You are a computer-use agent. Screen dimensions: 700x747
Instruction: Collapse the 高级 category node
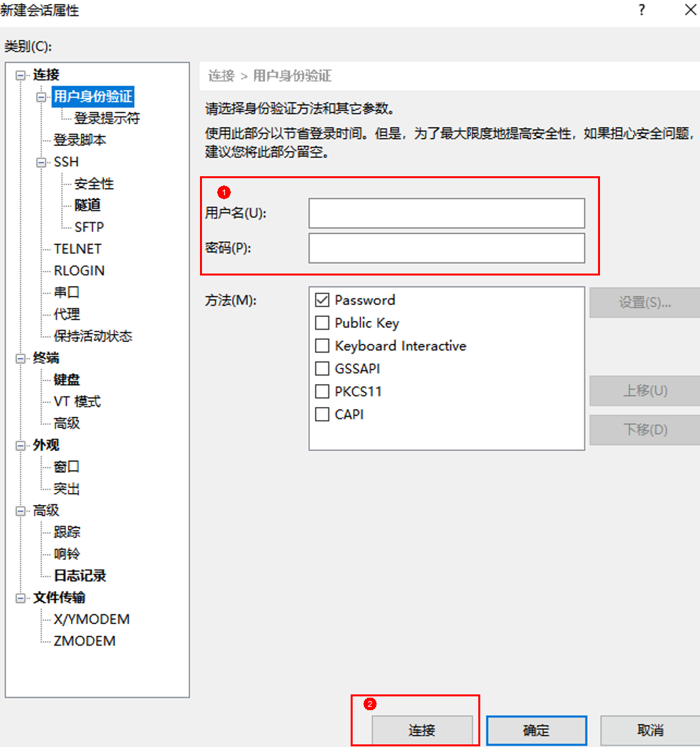click(20, 511)
